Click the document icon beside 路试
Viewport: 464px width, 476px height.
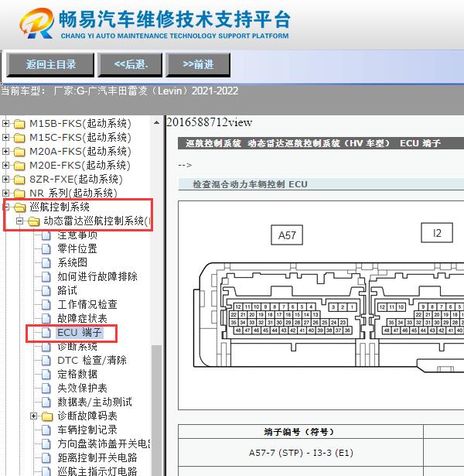[x=46, y=291]
